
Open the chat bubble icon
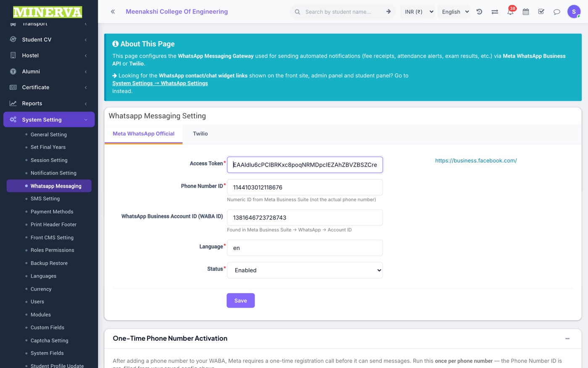click(557, 12)
